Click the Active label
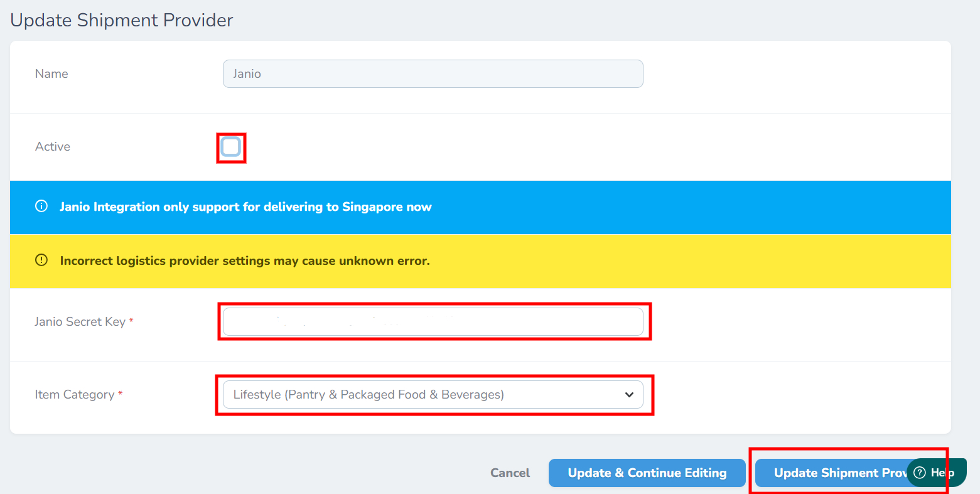 [53, 146]
